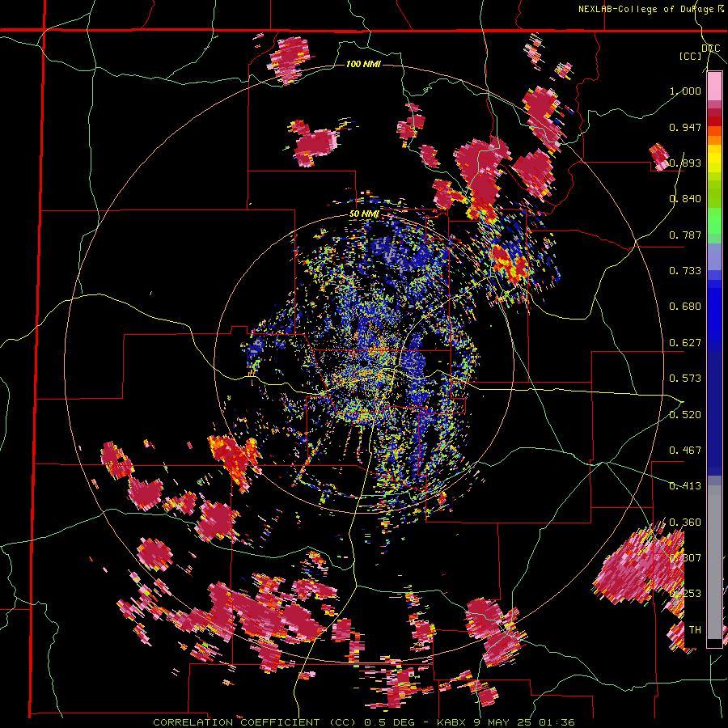Click the 0.467 legend value
Image resolution: width=728 pixels, height=728 pixels.
(685, 451)
